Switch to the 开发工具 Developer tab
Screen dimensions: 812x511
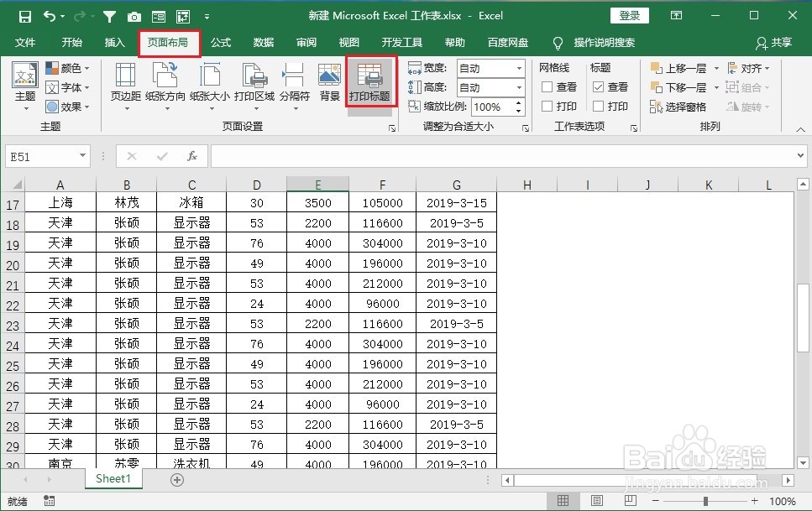point(402,43)
